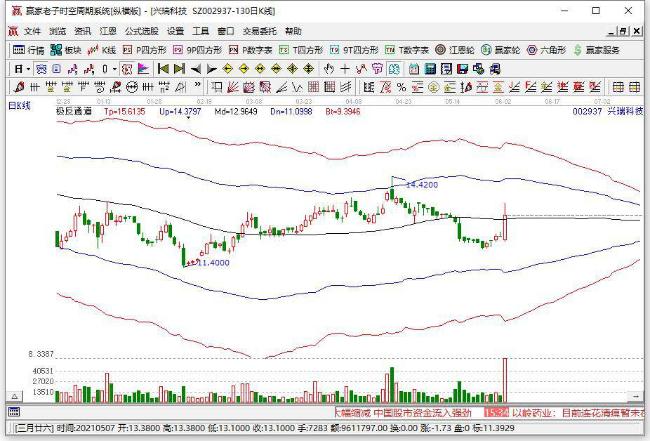
Task: Click the 14.4200 high price label
Action: pos(422,185)
